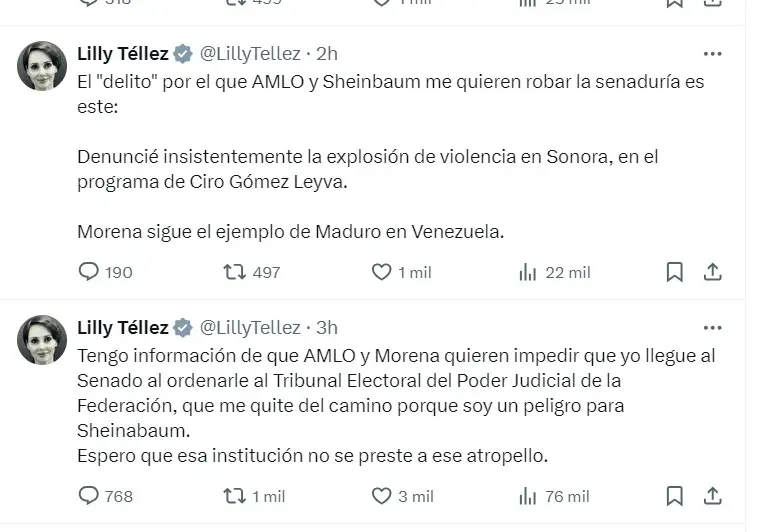768x532 pixels.
Task: Open Lilly Téllez avatar on the 3h tweet
Action: (x=43, y=340)
